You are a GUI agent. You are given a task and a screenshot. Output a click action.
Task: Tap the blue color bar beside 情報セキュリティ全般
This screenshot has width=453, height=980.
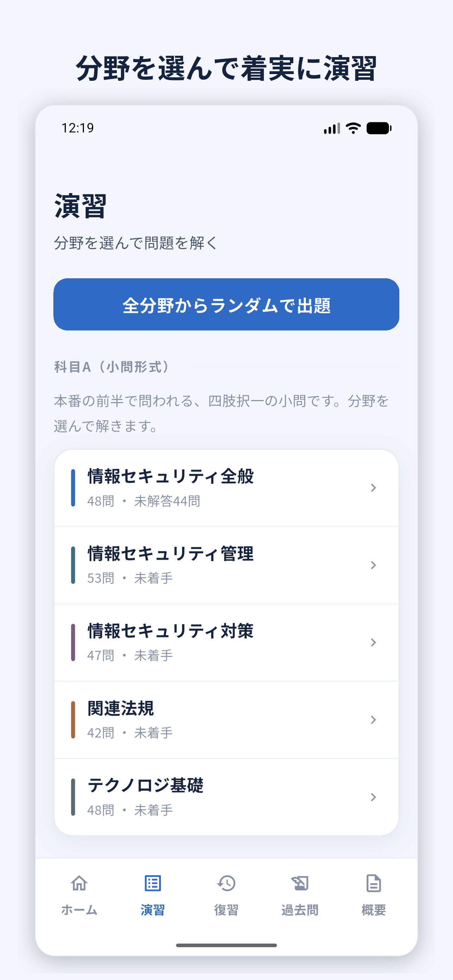tap(73, 488)
